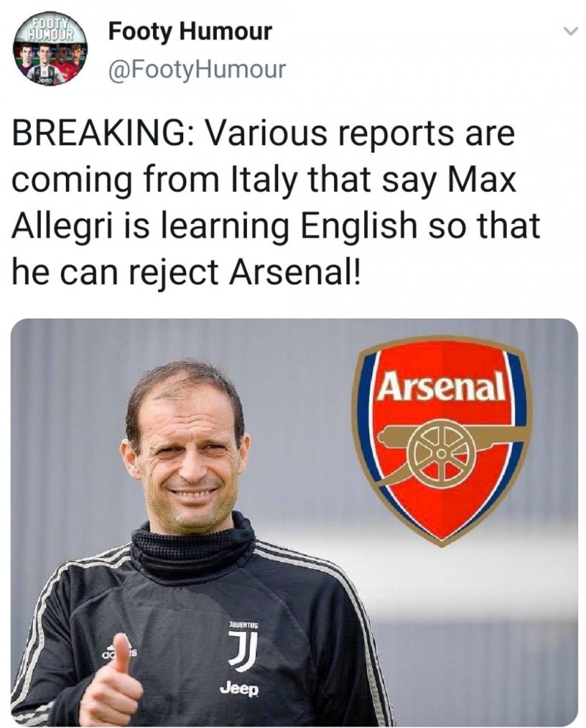Click the Footy Humour profile avatar

(50, 51)
